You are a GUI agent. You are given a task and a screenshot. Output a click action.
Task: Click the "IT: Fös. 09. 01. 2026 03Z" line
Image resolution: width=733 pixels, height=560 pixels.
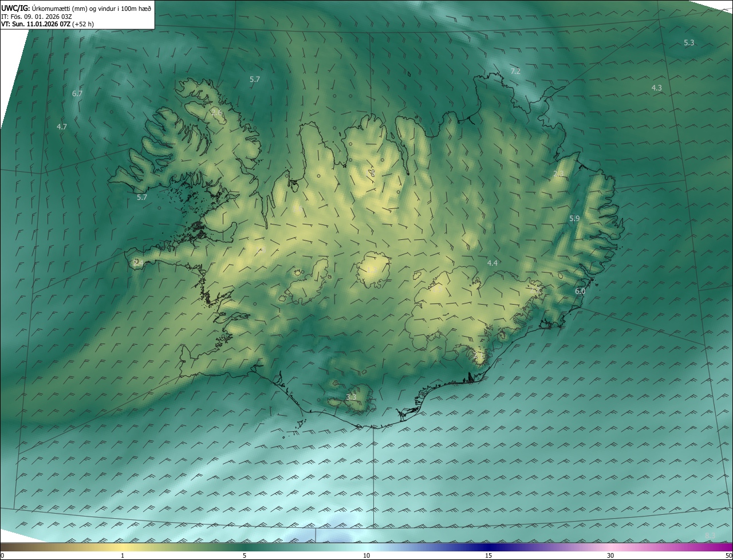pyautogui.click(x=37, y=17)
